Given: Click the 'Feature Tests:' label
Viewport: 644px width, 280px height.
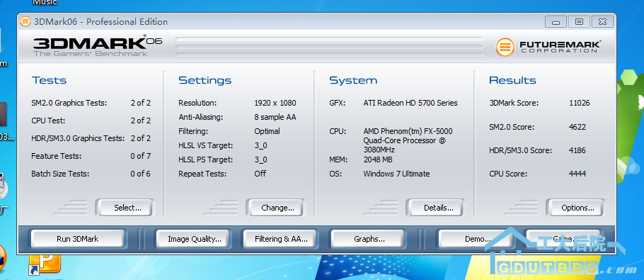Looking at the screenshot, I should tap(57, 156).
